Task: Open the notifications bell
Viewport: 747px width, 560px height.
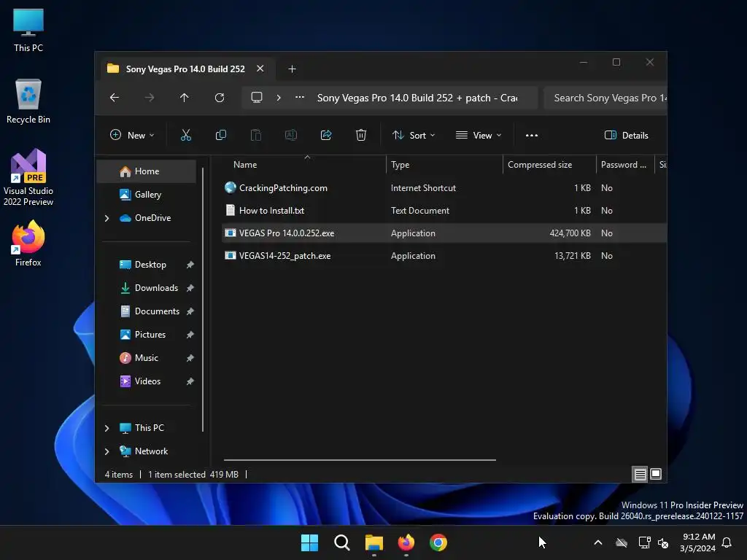Action: [x=727, y=542]
